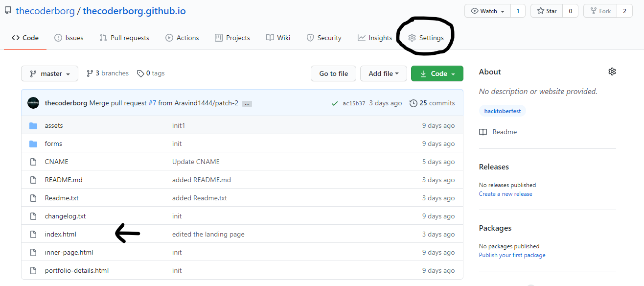This screenshot has width=644, height=286.
Task: Click the file icon beside index.html
Action: [x=33, y=234]
